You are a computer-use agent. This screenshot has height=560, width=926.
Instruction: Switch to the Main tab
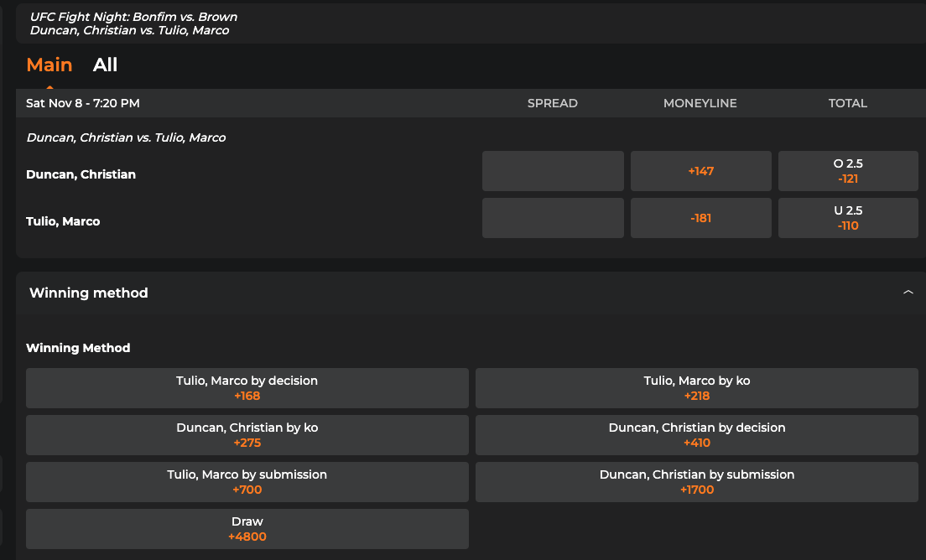tap(49, 65)
